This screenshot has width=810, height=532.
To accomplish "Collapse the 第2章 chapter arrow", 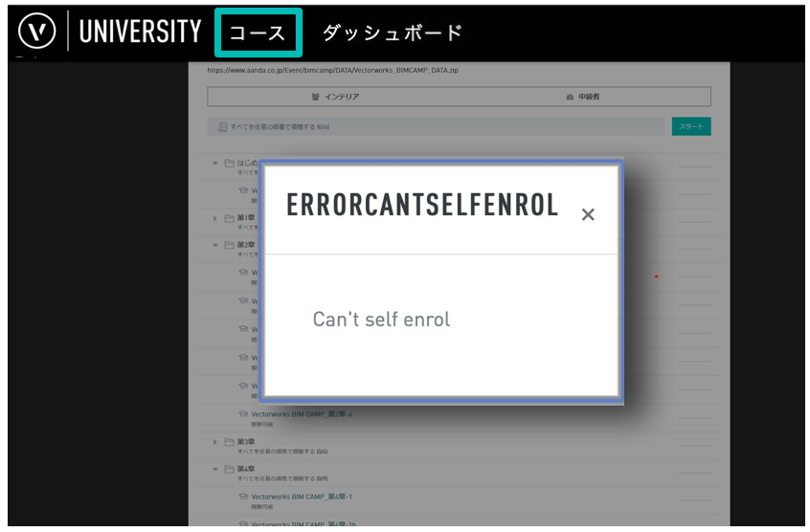I will pos(215,245).
